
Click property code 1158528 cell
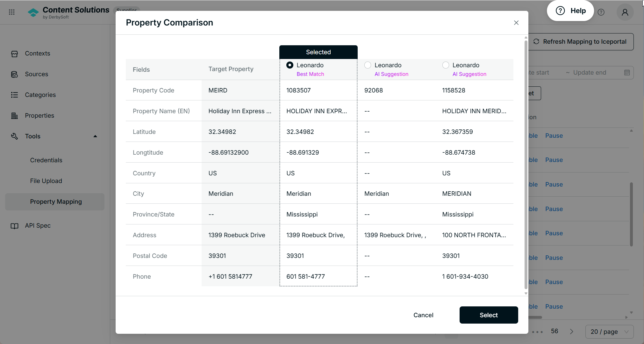[454, 91]
